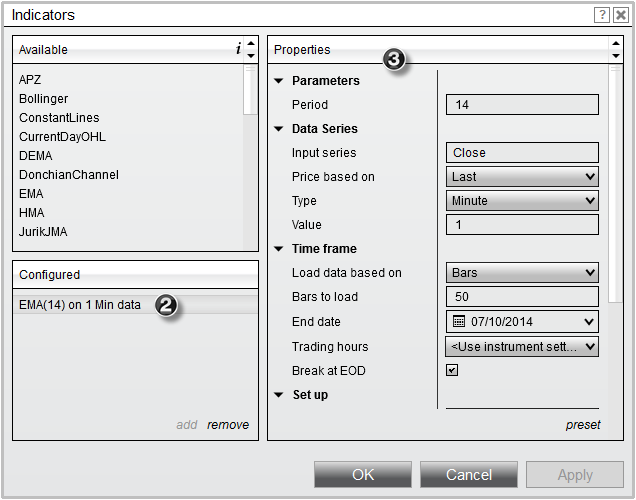Viewport: 636px width, 500px height.
Task: Collapse the Data Series section
Action: click(279, 129)
